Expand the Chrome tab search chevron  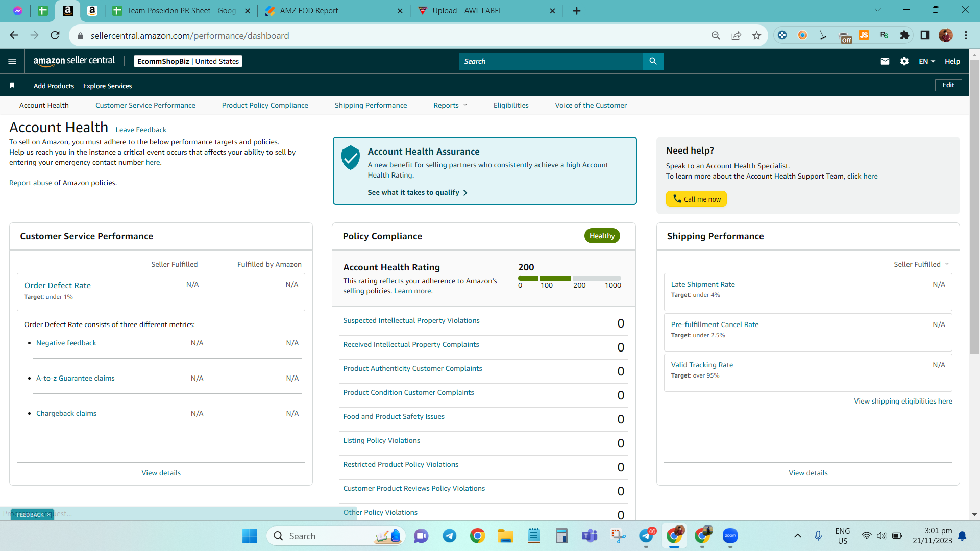coord(878,10)
